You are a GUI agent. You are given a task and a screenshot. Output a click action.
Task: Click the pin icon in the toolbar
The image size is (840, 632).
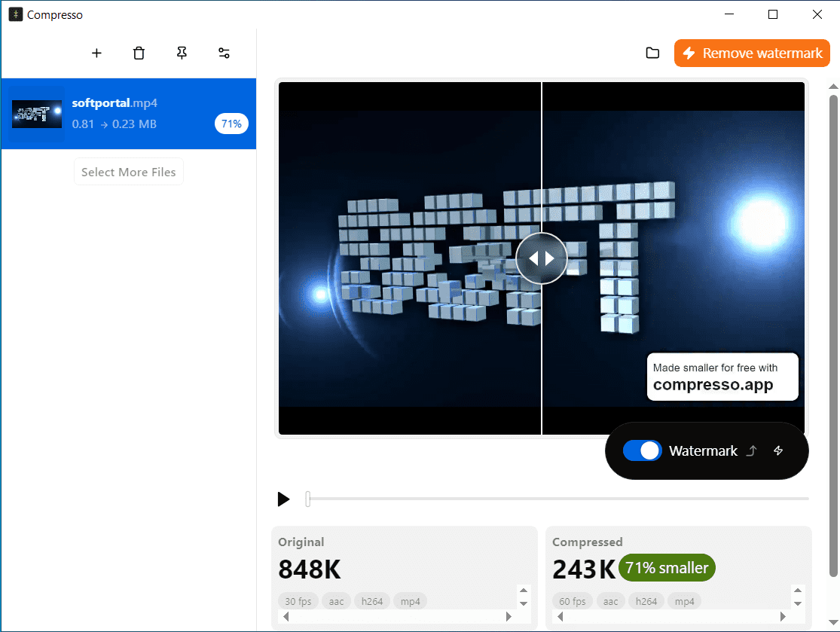tap(182, 53)
